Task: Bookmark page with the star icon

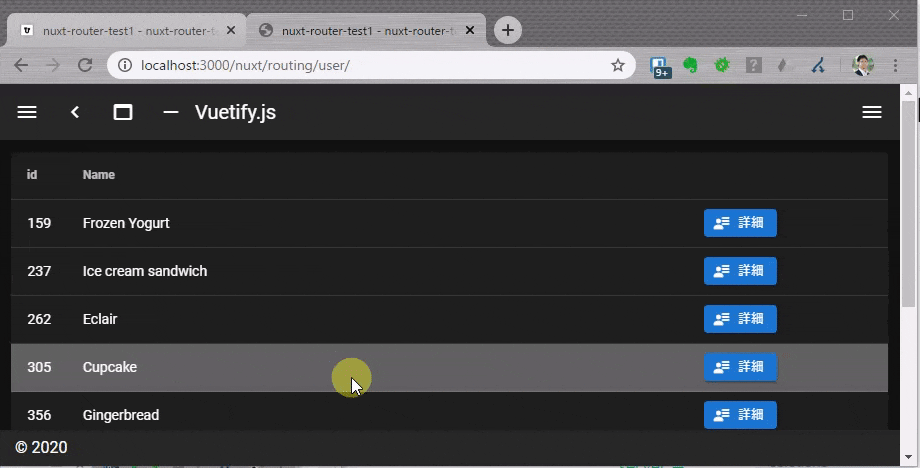Action: [618, 65]
